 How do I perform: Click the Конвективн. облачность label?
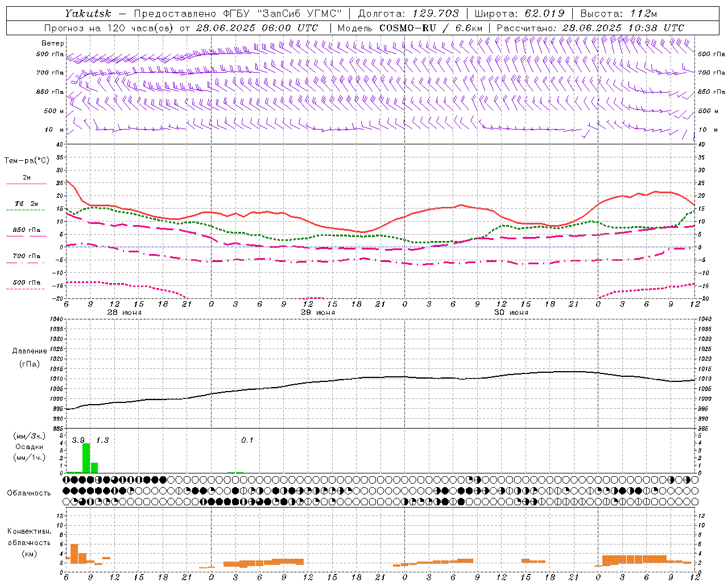pyautogui.click(x=29, y=537)
